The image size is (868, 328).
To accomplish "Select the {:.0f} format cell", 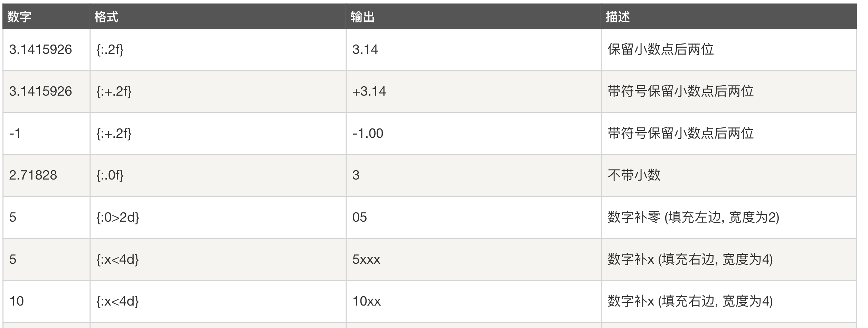I will pyautogui.click(x=110, y=175).
